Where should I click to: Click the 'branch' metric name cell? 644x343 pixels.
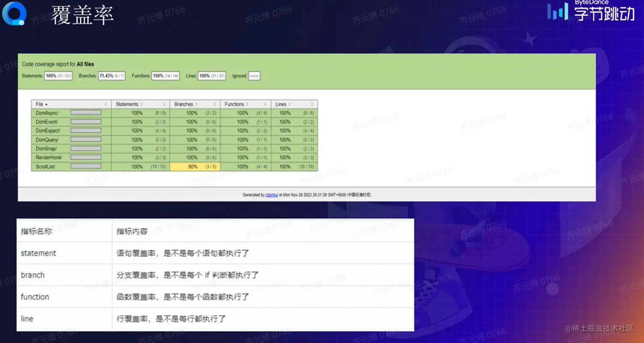[x=64, y=275]
